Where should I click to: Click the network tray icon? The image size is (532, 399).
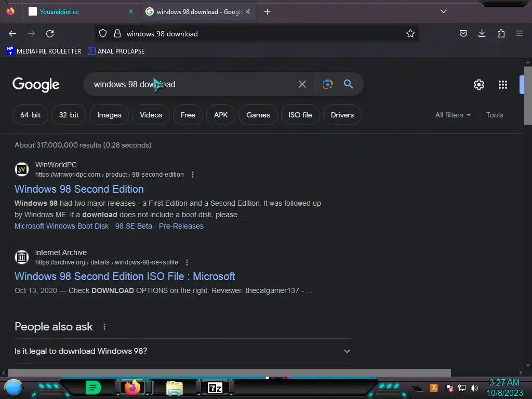click(461, 388)
